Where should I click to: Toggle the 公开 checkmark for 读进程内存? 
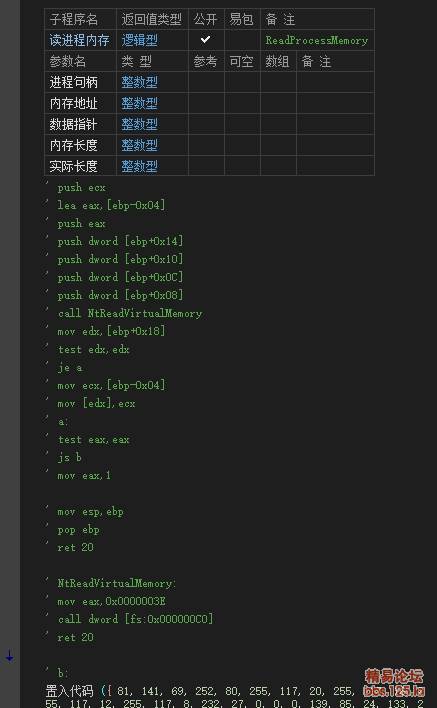tap(206, 40)
